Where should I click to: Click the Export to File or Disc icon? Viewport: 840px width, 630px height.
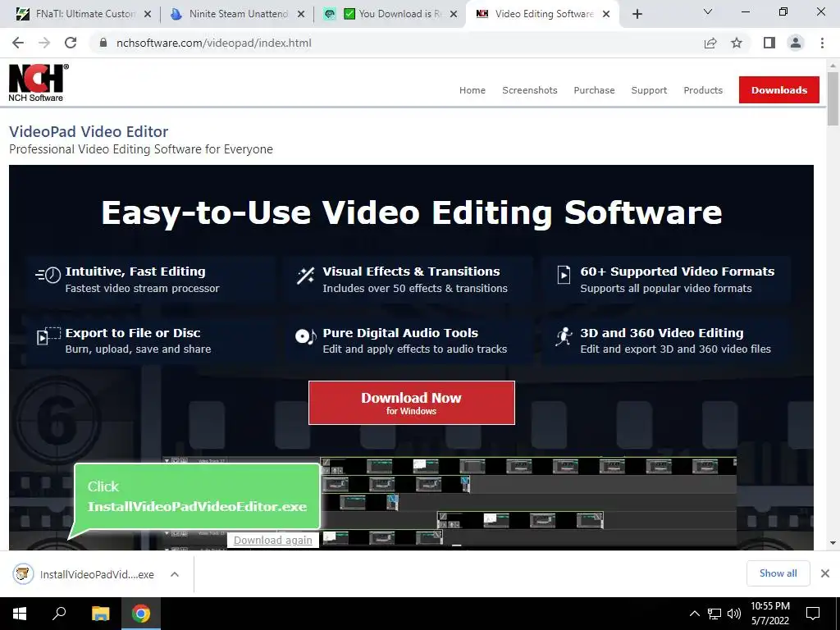click(x=48, y=336)
